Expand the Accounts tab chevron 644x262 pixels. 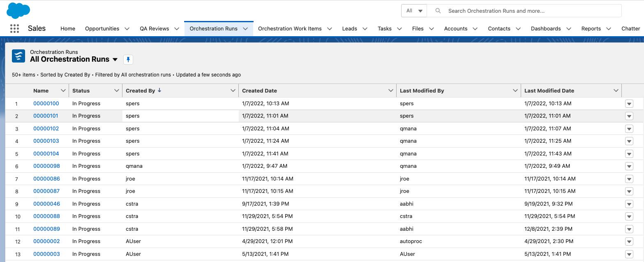[475, 29]
